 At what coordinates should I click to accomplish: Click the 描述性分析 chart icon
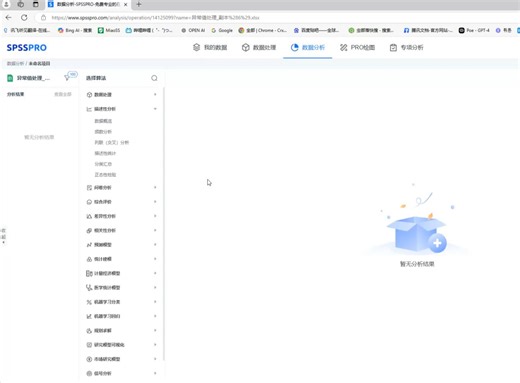89,109
